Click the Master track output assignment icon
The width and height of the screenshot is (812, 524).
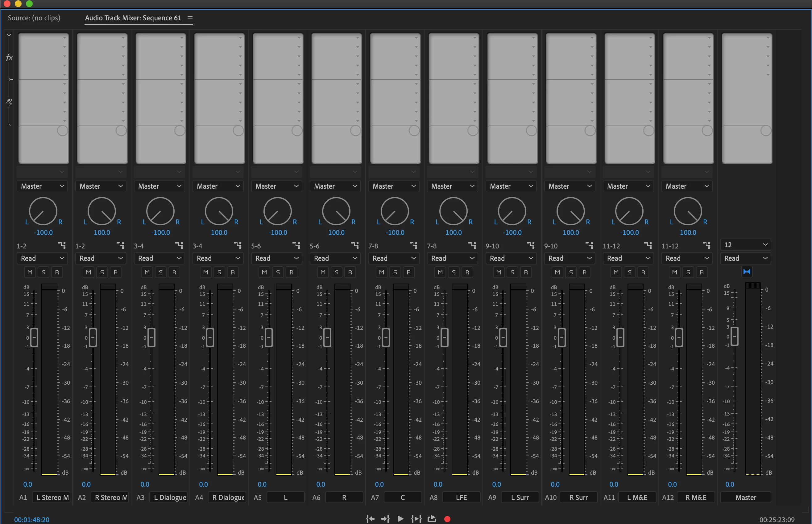747,272
